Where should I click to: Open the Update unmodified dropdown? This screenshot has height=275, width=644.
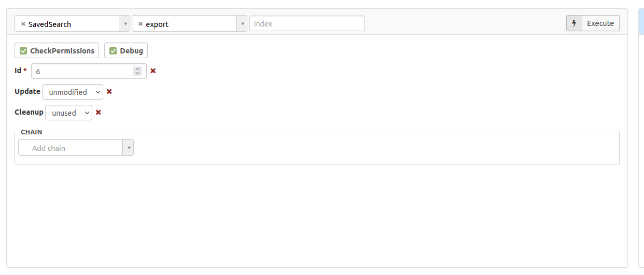73,92
